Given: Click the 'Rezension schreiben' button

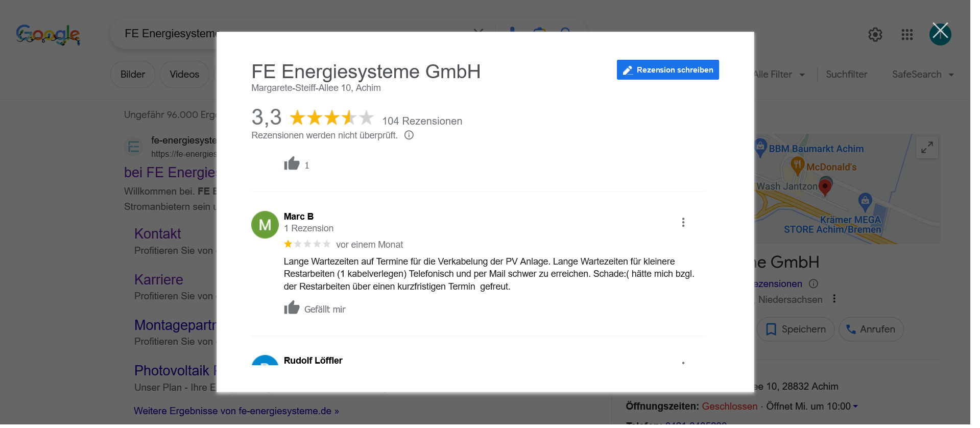Looking at the screenshot, I should click(667, 70).
